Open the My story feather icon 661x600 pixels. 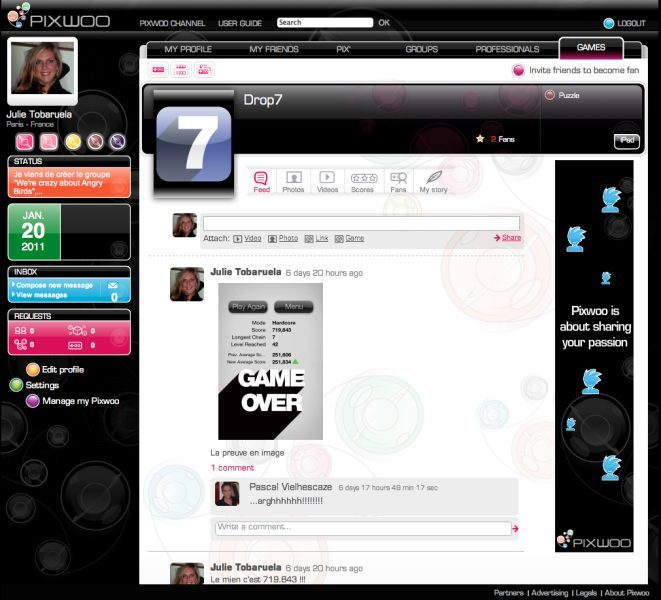[434, 182]
